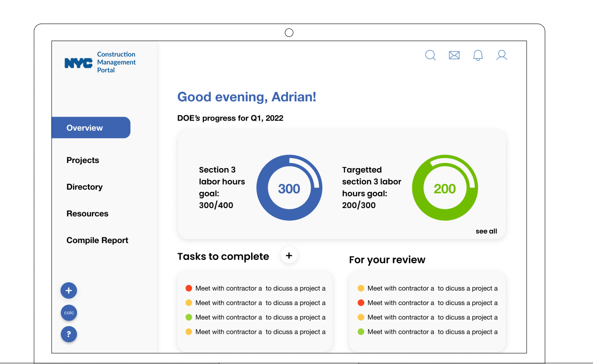593x364 pixels.
Task: Open the calculator with the calc icon
Action: pyautogui.click(x=69, y=312)
